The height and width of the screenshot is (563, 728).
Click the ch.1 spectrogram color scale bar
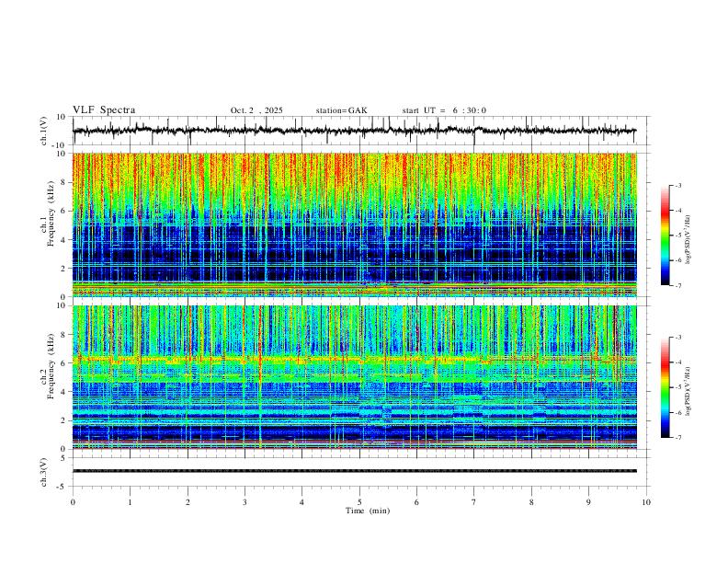(x=665, y=236)
